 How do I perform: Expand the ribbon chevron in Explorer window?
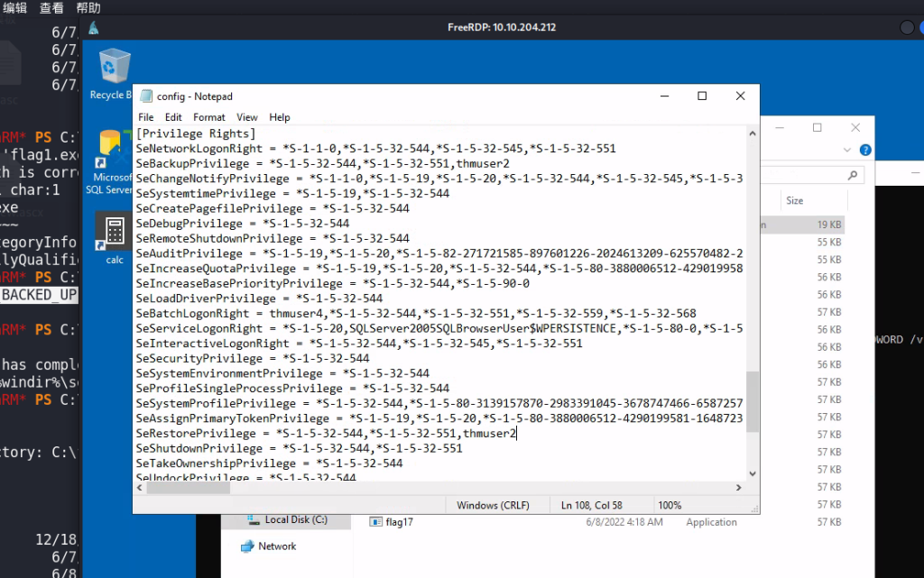(x=846, y=150)
